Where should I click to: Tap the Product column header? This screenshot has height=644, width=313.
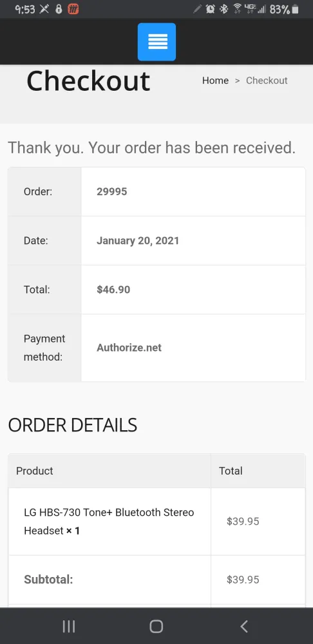click(x=35, y=471)
